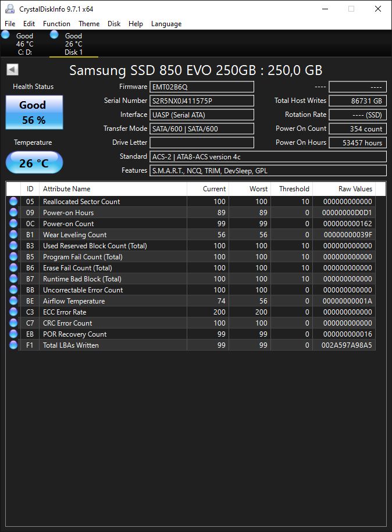Switch to the C: D: disk tab
This screenshot has height=532, width=392.
(x=24, y=44)
